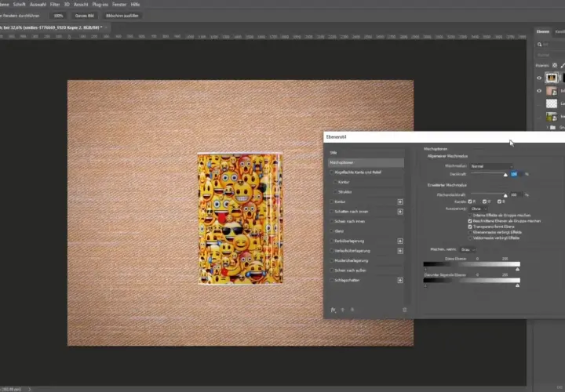565x392 pixels.
Task: Open the fx effects menu icon
Action: tap(334, 310)
